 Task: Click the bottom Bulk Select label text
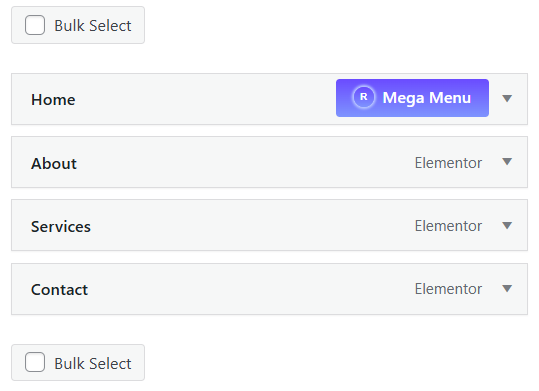[93, 363]
